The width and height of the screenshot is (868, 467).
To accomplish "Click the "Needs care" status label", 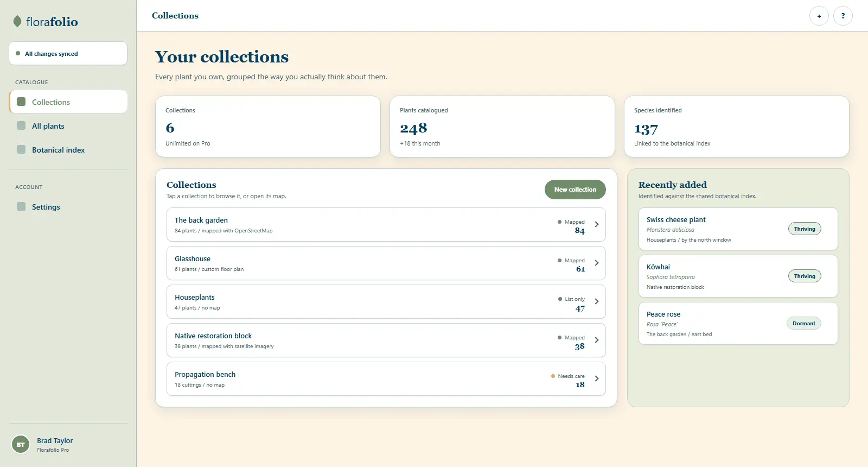I will pyautogui.click(x=571, y=376).
